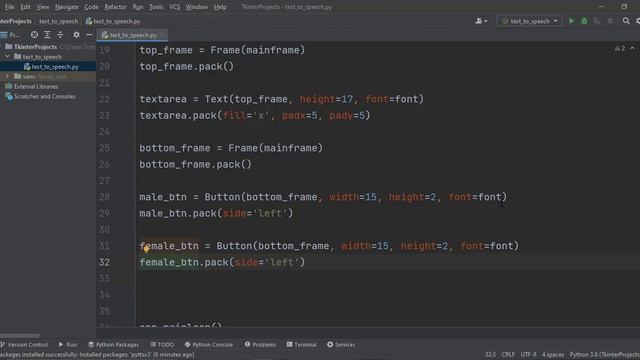The width and height of the screenshot is (640, 360).
Task: Click the 4 spaces indent indicator
Action: [x=553, y=355]
